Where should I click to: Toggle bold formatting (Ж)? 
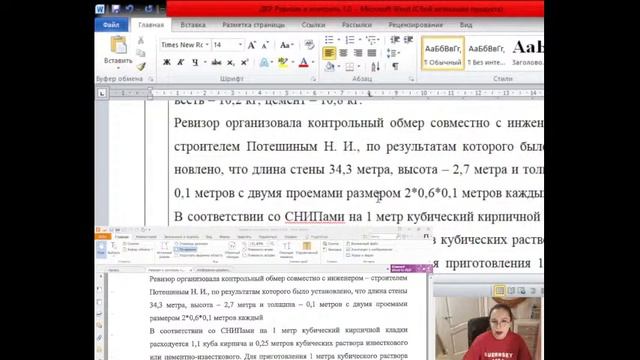167,62
